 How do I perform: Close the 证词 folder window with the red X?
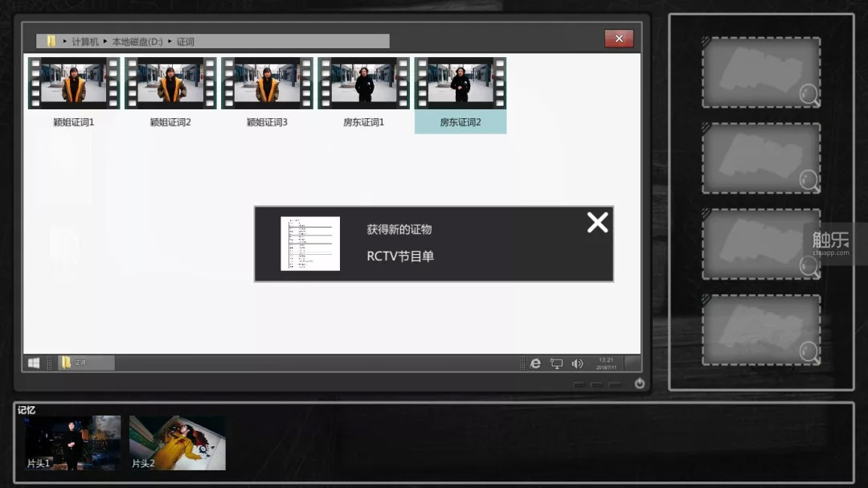[619, 39]
